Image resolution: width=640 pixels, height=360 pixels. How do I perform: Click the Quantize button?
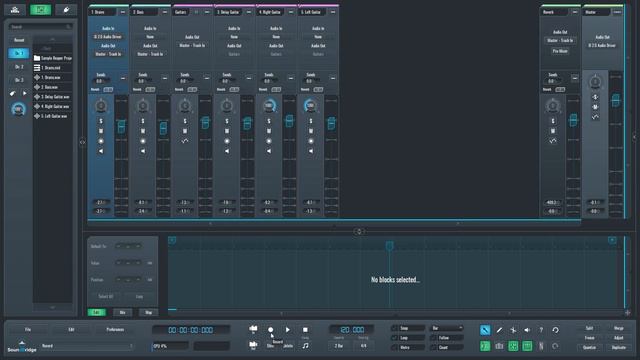(x=589, y=348)
